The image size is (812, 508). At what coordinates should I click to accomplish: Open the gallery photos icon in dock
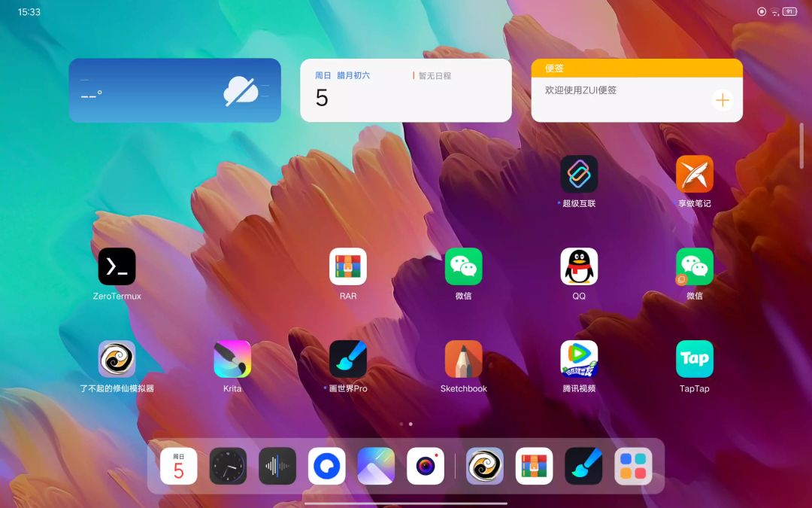[x=376, y=467]
